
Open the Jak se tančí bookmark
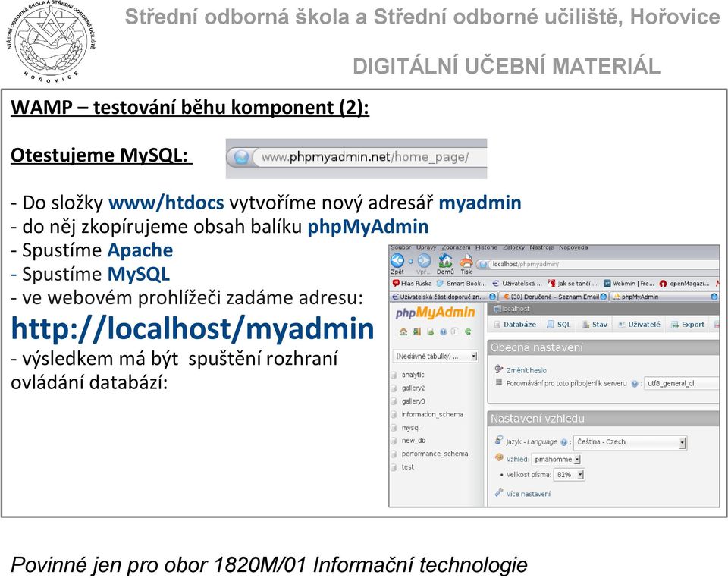(x=573, y=283)
